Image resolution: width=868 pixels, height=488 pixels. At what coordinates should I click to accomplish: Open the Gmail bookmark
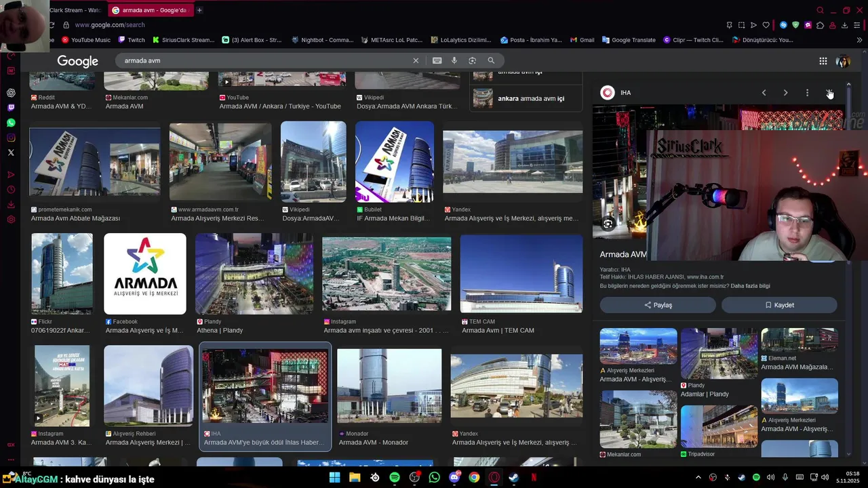(x=582, y=40)
